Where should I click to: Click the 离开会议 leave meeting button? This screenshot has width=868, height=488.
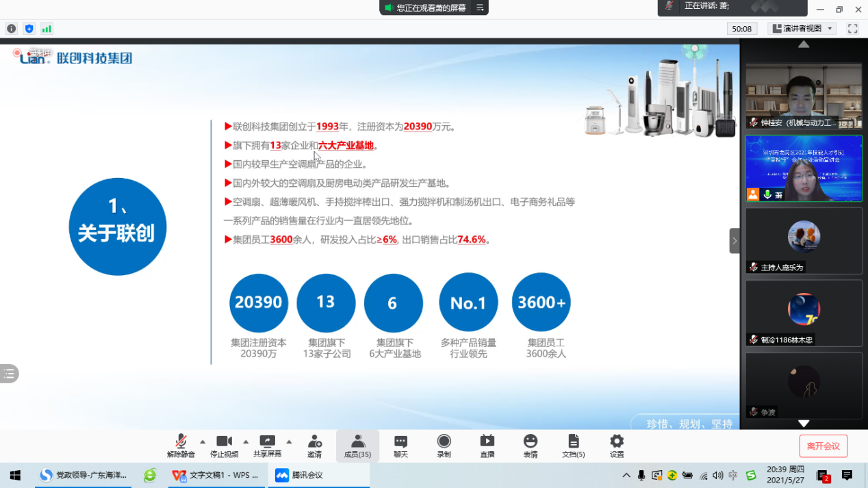click(823, 446)
